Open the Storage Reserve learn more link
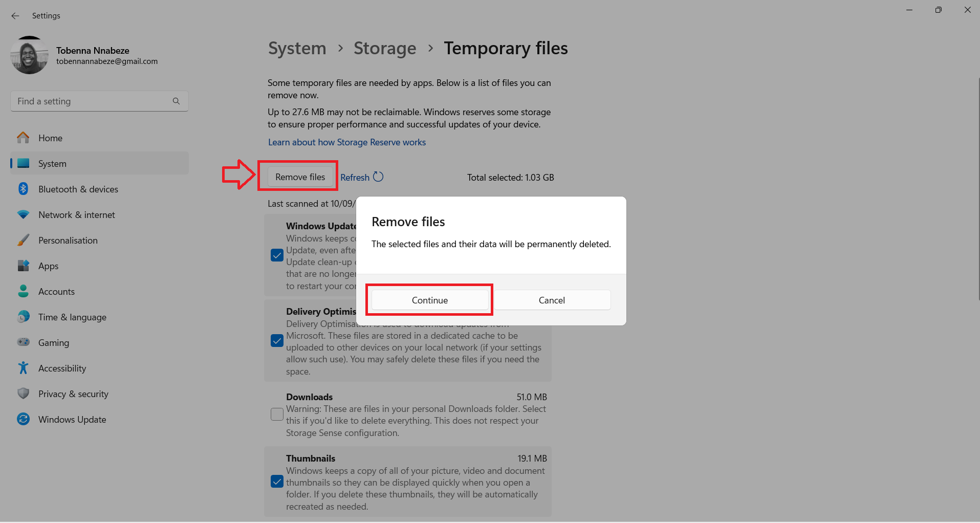This screenshot has height=523, width=980. click(x=347, y=142)
